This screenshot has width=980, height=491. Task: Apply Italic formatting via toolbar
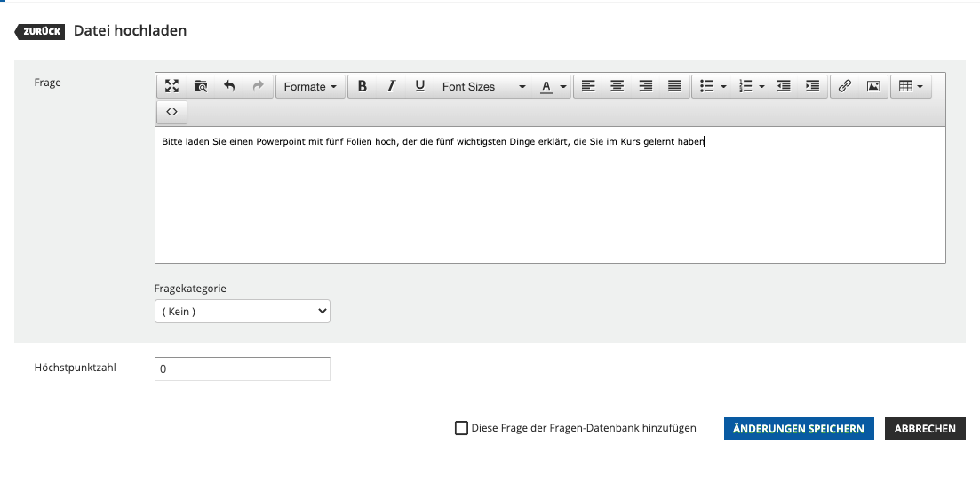[390, 86]
